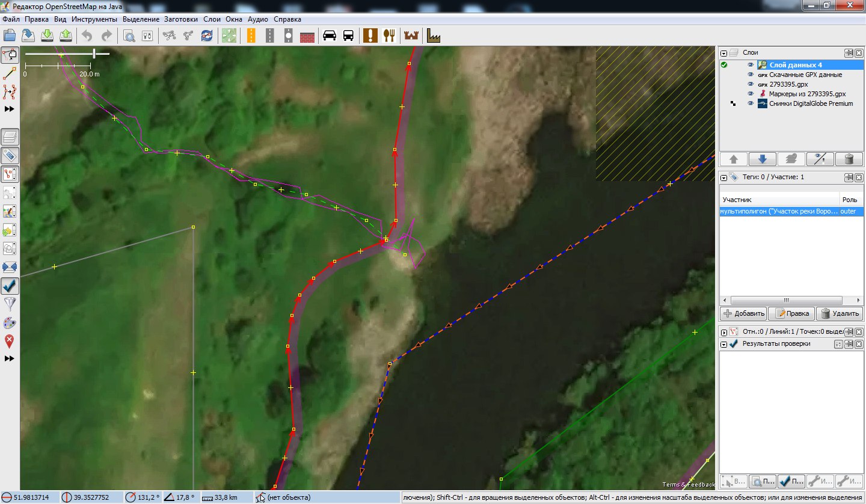Screen dimensions: 866x504
Task: Select the car preset icon
Action: pos(330,35)
